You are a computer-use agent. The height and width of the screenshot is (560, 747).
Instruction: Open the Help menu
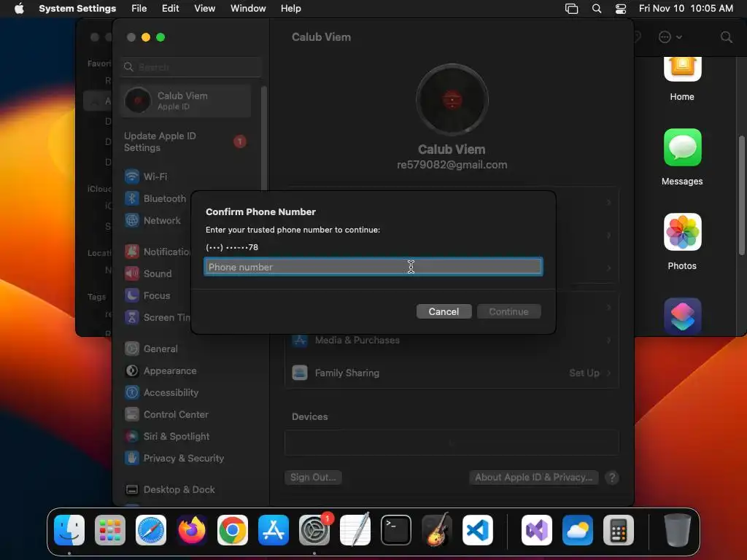[x=290, y=9]
